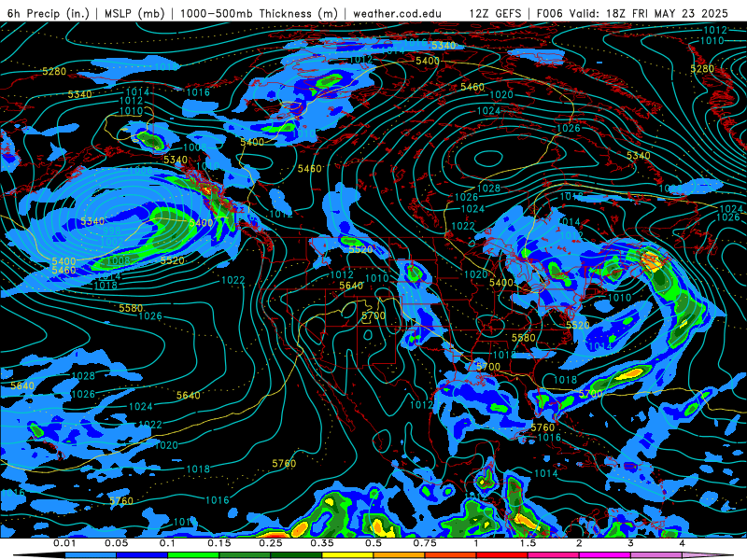The image size is (747, 560).
Task: Click the 0.25 legend value
Action: click(271, 543)
